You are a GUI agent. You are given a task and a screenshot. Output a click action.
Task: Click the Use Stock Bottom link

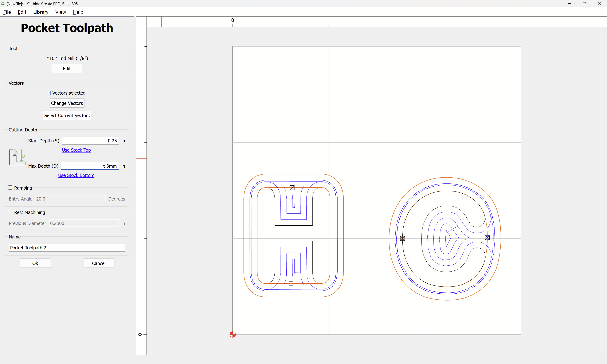tap(76, 175)
